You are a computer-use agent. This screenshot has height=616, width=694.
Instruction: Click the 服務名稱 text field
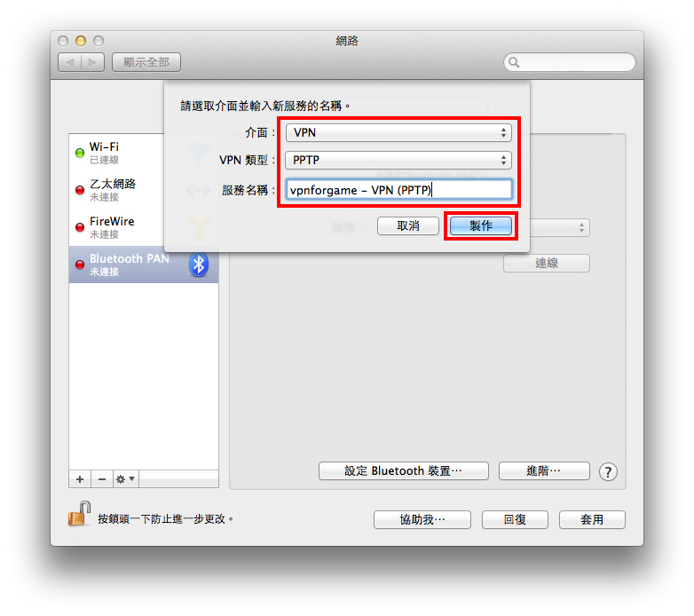click(398, 190)
